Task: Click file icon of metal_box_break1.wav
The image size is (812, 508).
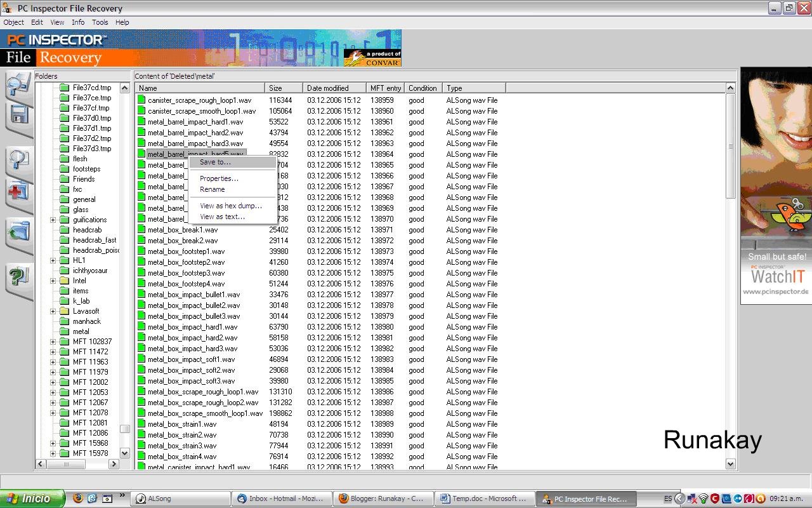Action: click(x=142, y=230)
